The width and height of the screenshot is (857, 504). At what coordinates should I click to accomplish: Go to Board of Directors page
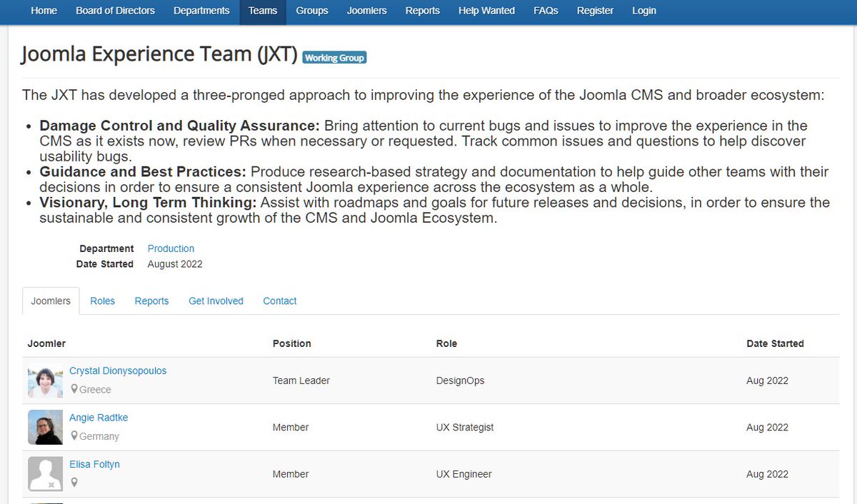[116, 11]
